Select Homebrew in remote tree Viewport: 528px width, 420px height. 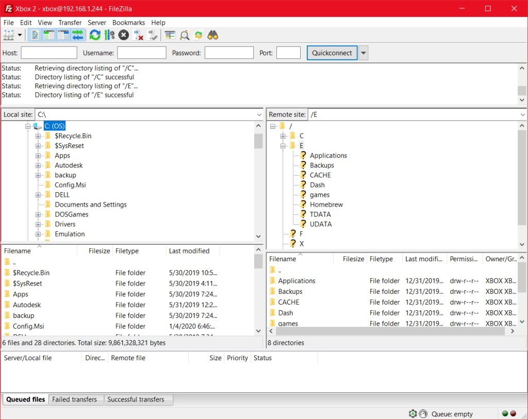326,205
